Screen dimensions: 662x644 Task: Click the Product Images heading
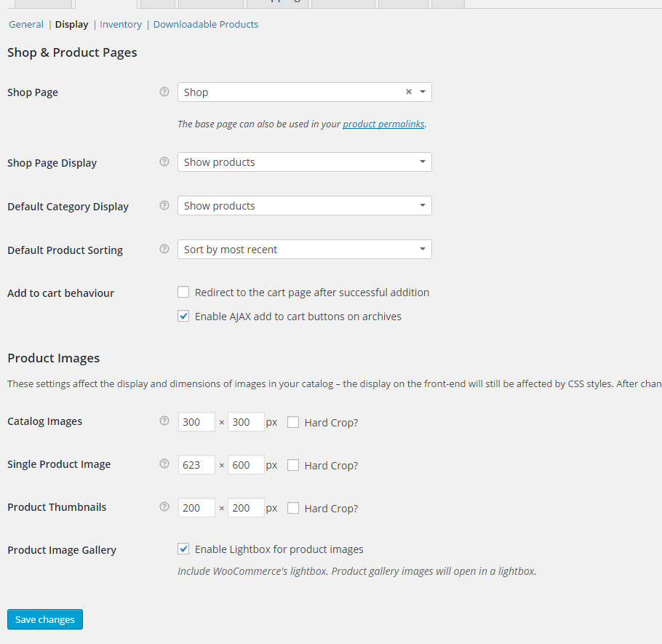[54, 358]
